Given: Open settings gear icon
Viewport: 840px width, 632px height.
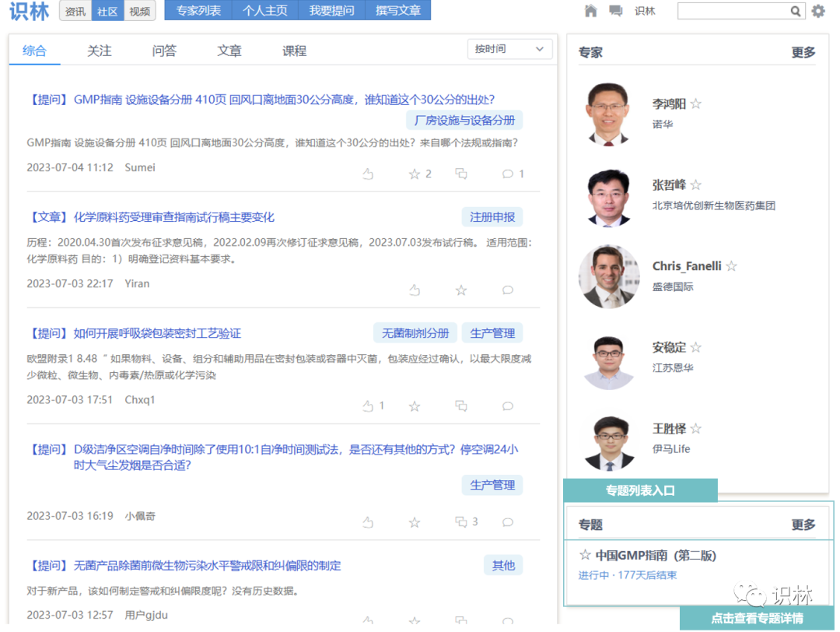Looking at the screenshot, I should (x=818, y=11).
